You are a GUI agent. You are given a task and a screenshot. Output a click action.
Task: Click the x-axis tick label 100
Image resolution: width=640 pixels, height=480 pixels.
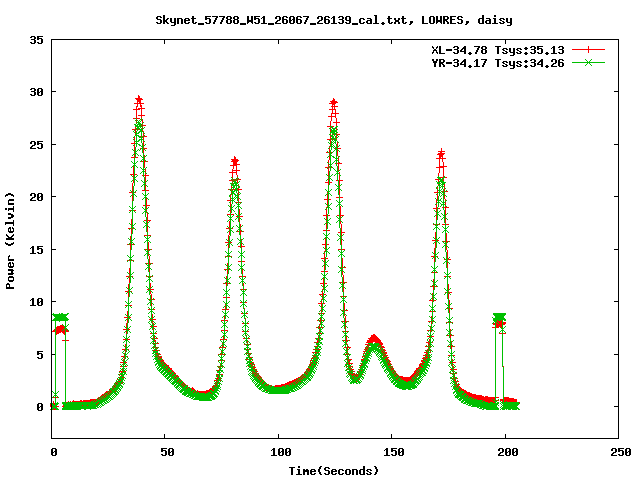(281, 452)
